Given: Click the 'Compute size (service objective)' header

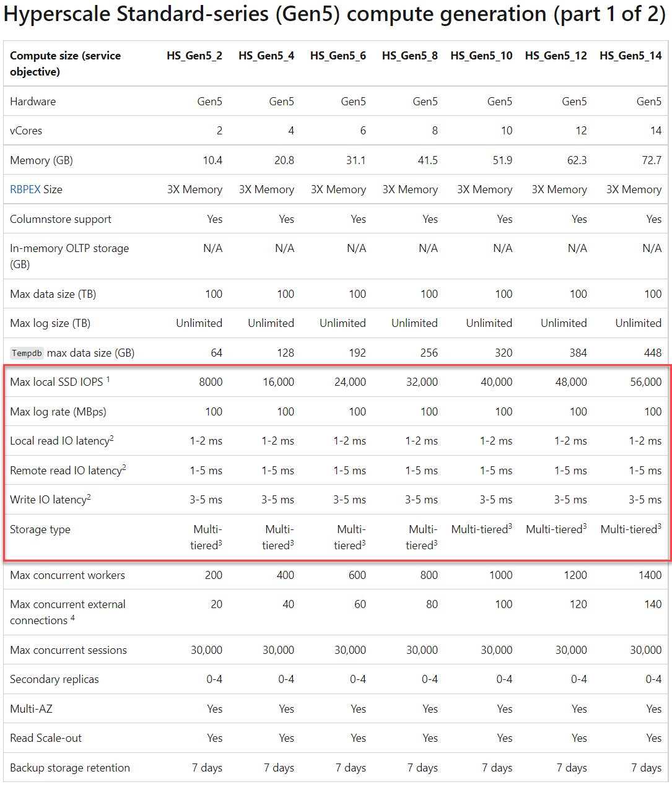Looking at the screenshot, I should pyautogui.click(x=66, y=64).
